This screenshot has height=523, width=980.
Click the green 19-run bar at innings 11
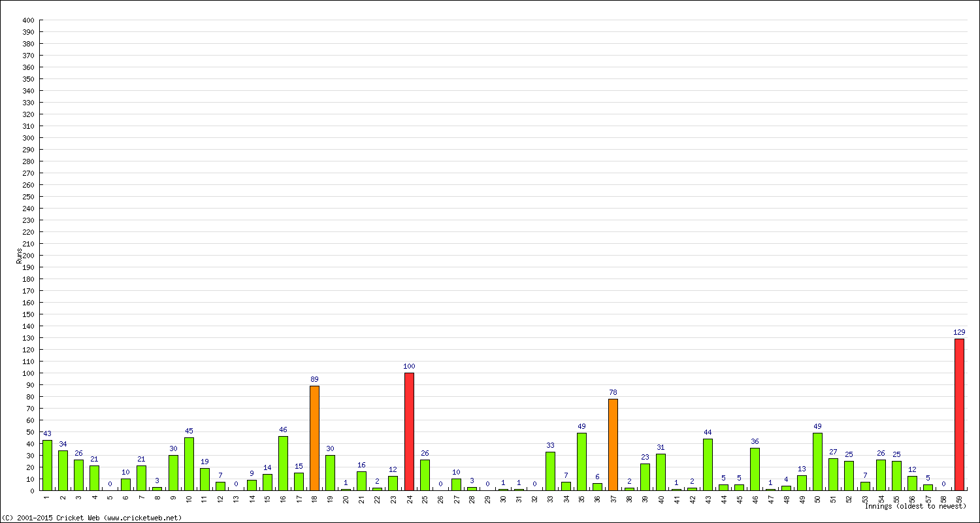pyautogui.click(x=204, y=479)
